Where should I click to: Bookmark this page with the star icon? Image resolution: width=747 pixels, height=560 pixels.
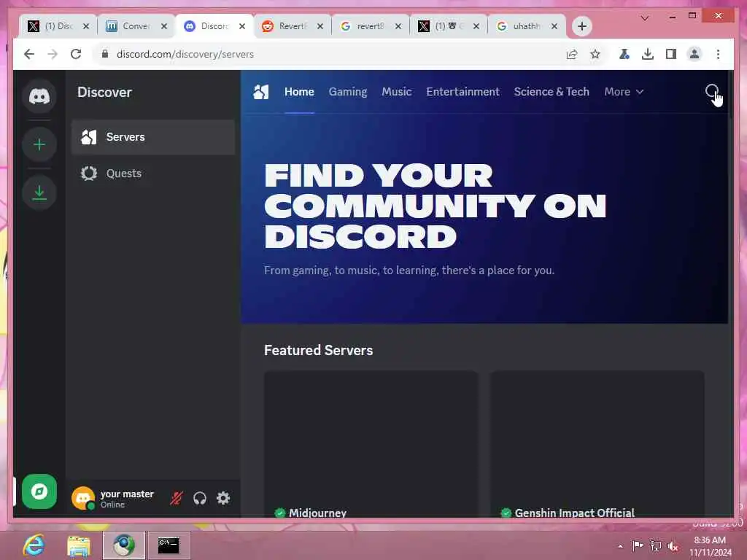595,54
